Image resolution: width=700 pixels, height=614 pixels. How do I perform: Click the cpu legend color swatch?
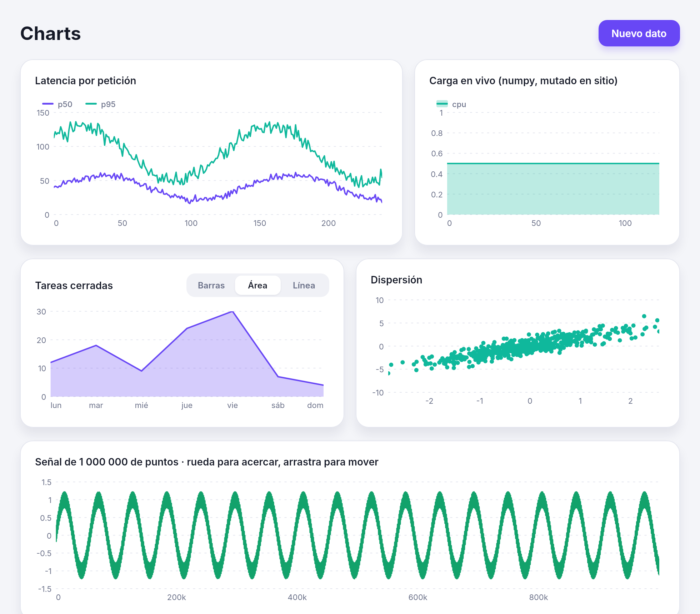coord(442,104)
